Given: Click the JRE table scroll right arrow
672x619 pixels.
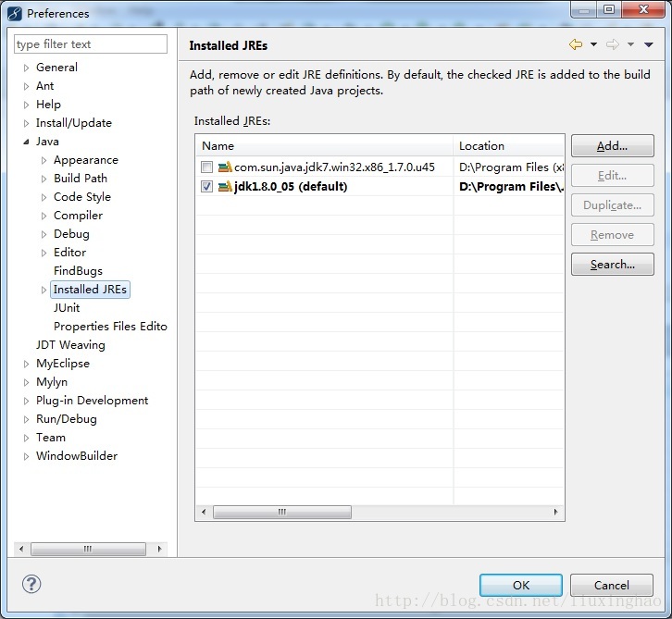Looking at the screenshot, I should coord(556,512).
